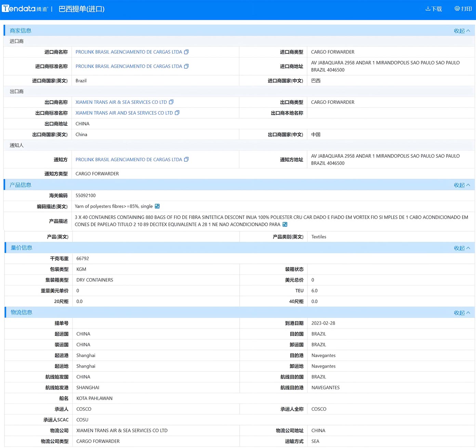Select 进口商类型 CARGO FORWARDER value
The height and width of the screenshot is (448, 476).
click(x=333, y=52)
